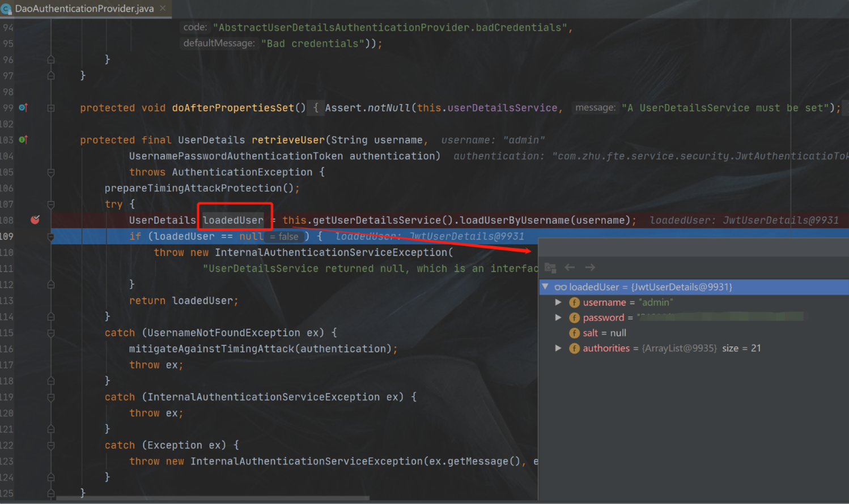The height and width of the screenshot is (504, 849).
Task: Expand the authorities ArrayList node
Action: (558, 348)
